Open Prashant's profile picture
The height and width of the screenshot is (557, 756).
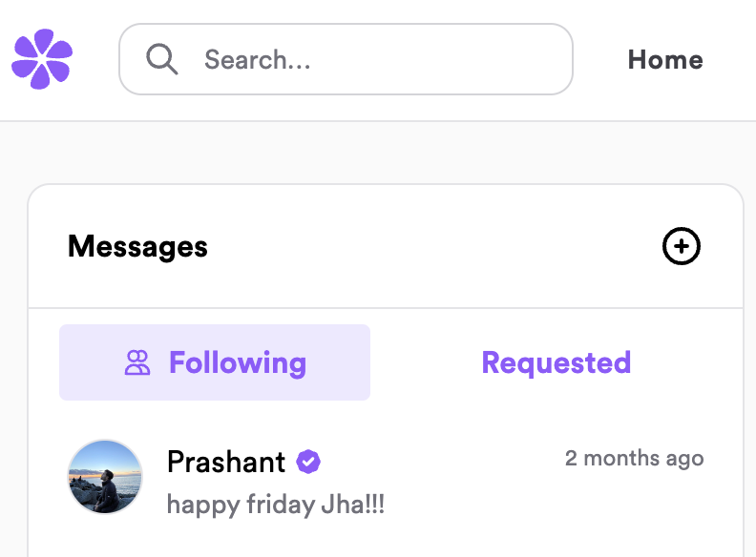[105, 477]
